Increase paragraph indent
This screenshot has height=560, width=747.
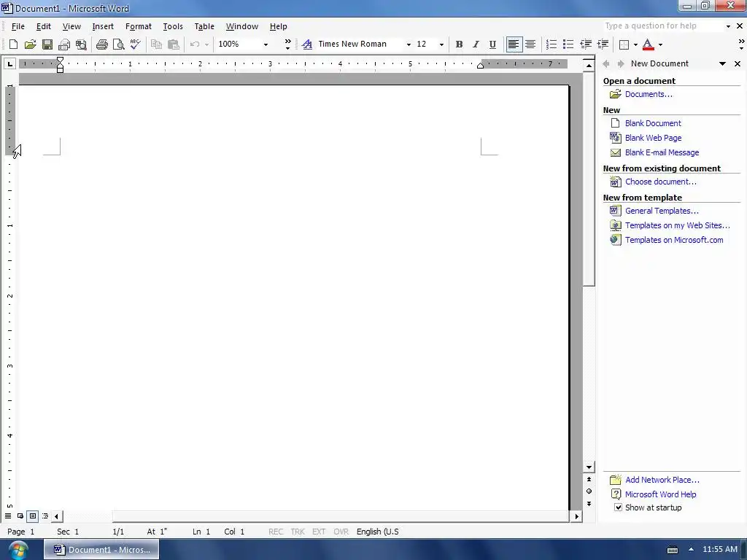(x=603, y=44)
